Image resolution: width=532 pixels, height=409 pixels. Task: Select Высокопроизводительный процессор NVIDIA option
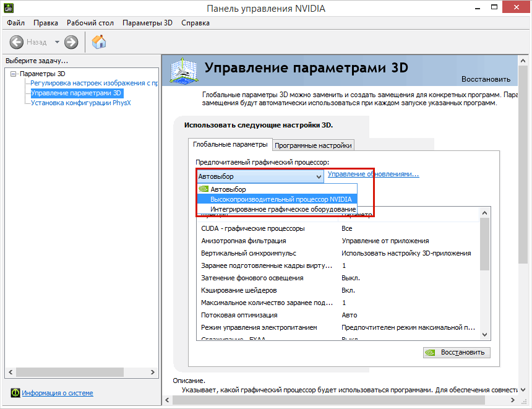coord(280,199)
